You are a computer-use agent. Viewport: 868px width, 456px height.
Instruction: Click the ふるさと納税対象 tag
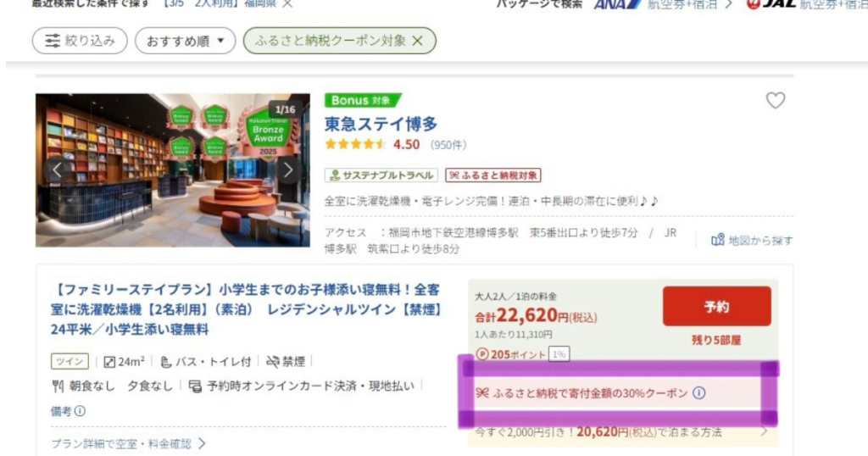tap(493, 175)
